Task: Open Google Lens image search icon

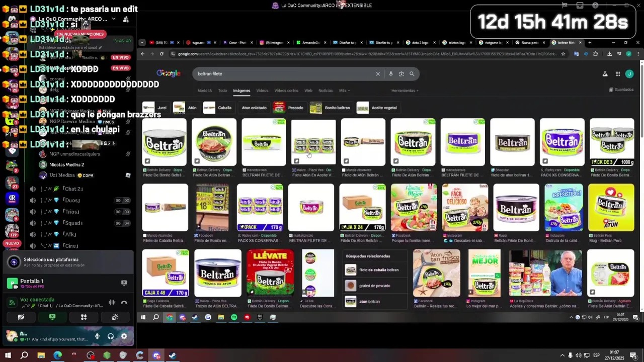Action: click(401, 74)
